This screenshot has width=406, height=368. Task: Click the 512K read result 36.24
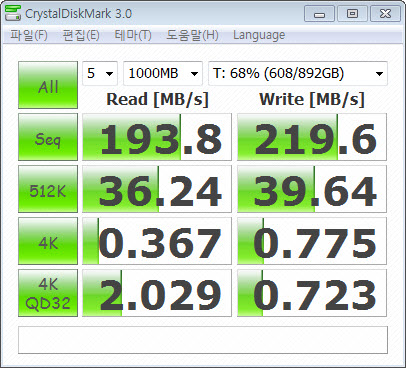[157, 189]
